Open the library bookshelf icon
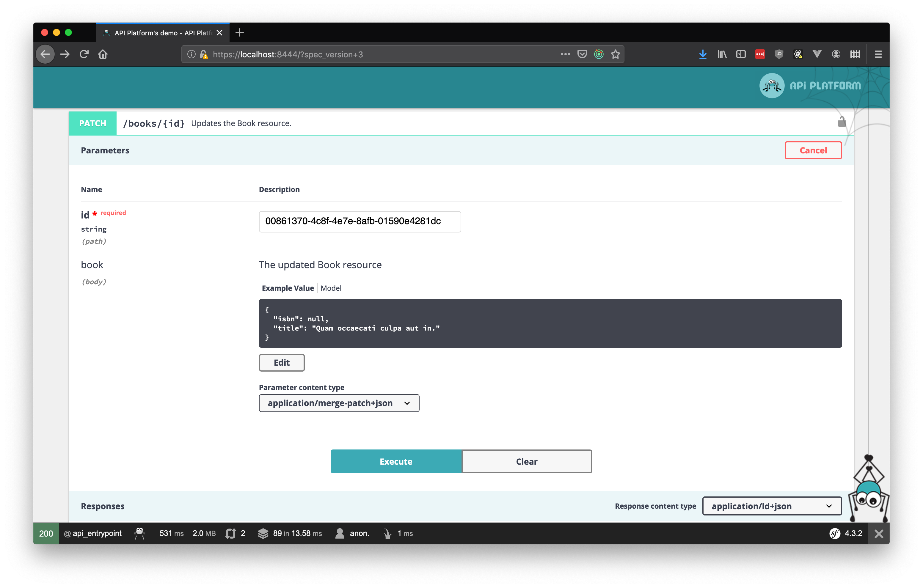 tap(722, 54)
